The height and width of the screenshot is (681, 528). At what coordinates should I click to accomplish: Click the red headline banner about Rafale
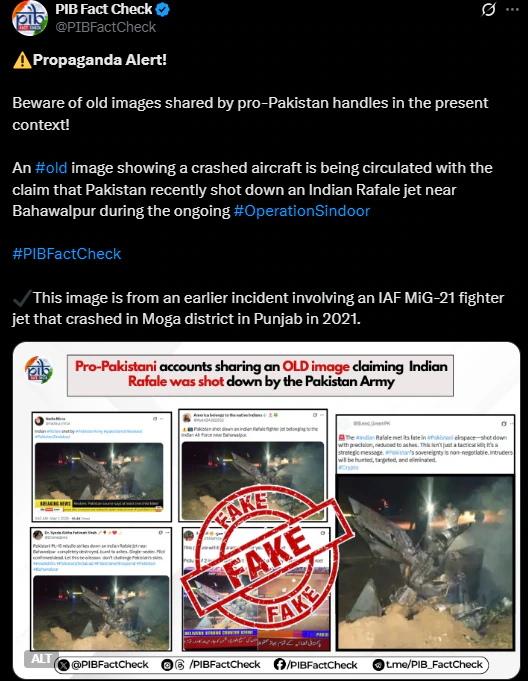pos(261,375)
